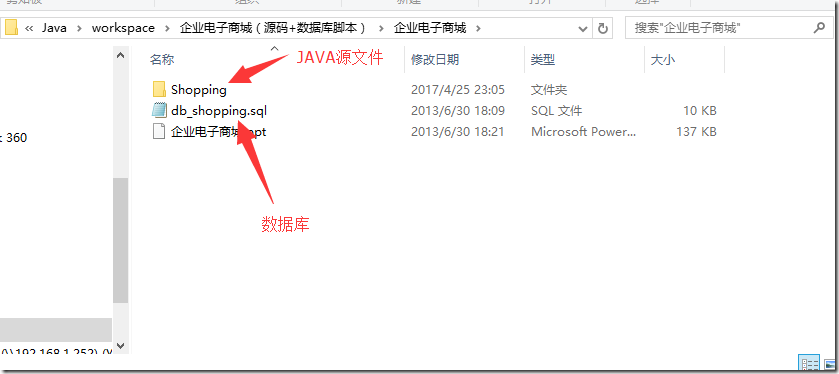The width and height of the screenshot is (839, 374).
Task: Select the db_shopping.sql file icon
Action: (x=159, y=111)
